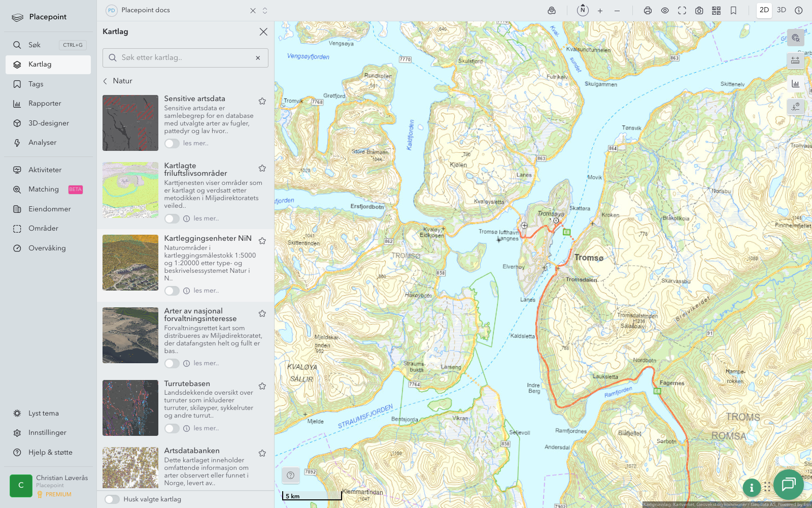Open Sensitive artsdata les mer link
This screenshot has width=812, height=508.
coord(196,143)
